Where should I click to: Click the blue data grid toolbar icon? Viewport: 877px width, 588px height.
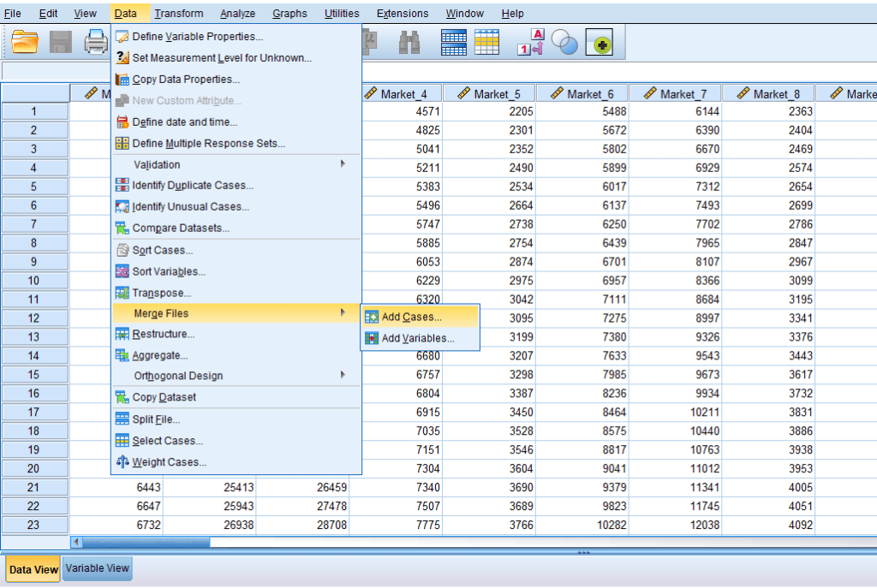pyautogui.click(x=453, y=41)
